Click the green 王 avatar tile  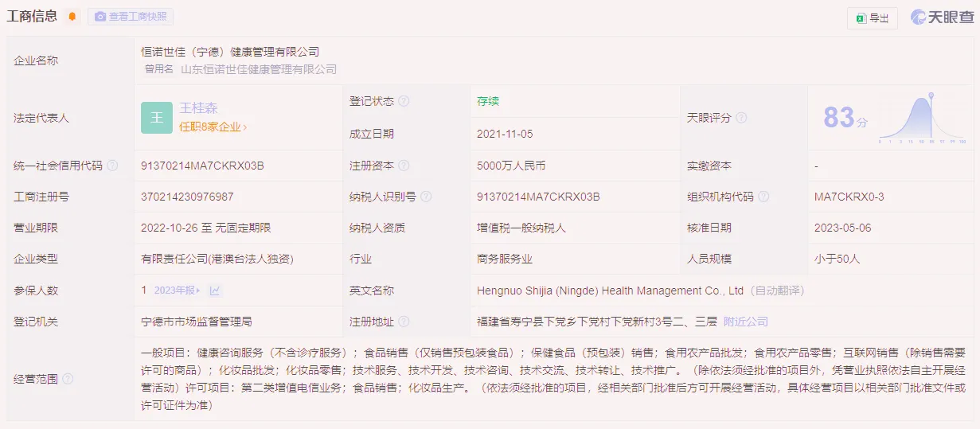157,118
